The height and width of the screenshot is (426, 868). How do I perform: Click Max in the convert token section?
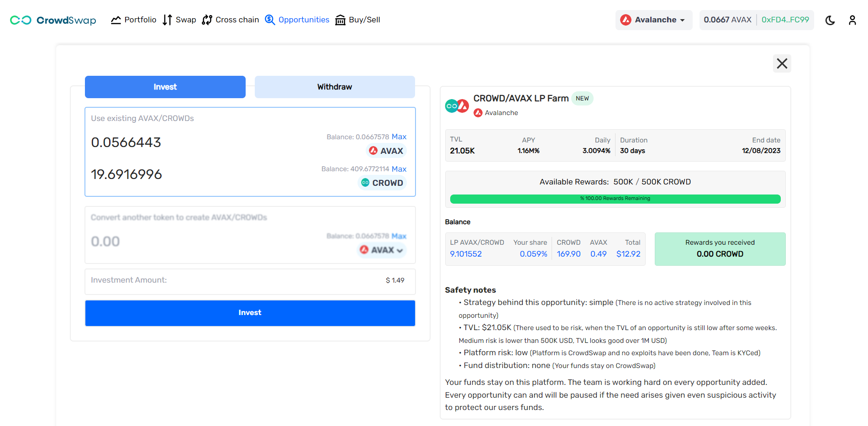[399, 236]
